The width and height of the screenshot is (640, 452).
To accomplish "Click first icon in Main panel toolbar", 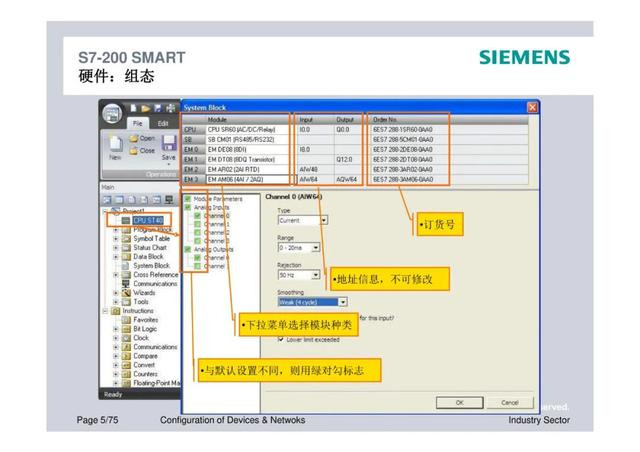I will click(x=107, y=200).
